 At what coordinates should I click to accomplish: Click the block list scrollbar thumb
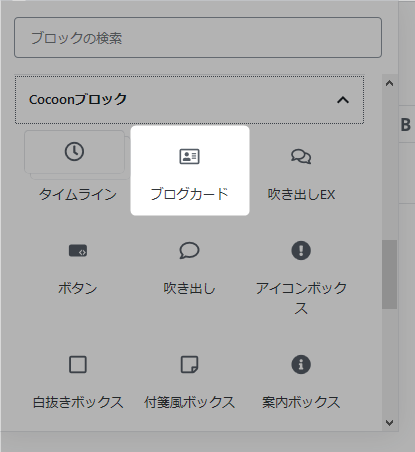click(x=389, y=274)
